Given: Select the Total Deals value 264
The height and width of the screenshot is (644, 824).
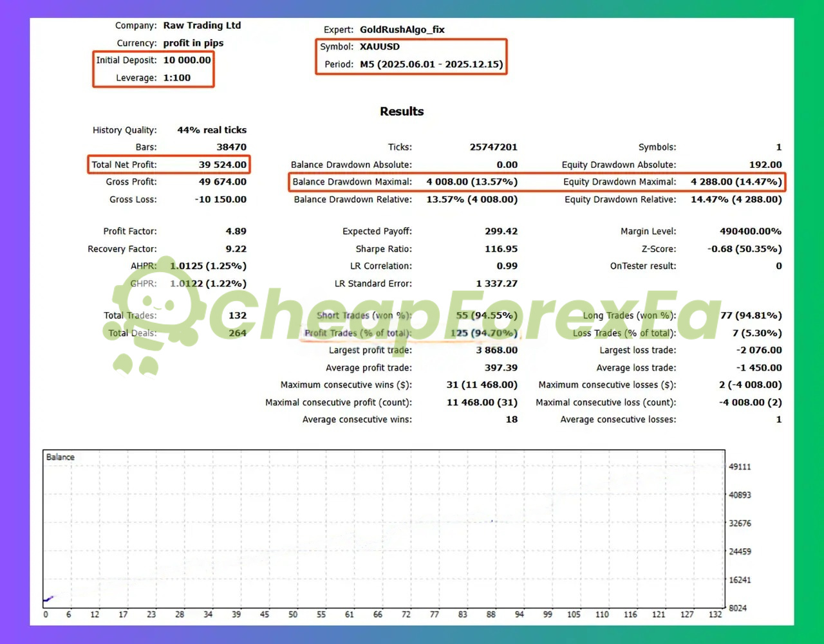Looking at the screenshot, I should [x=238, y=333].
